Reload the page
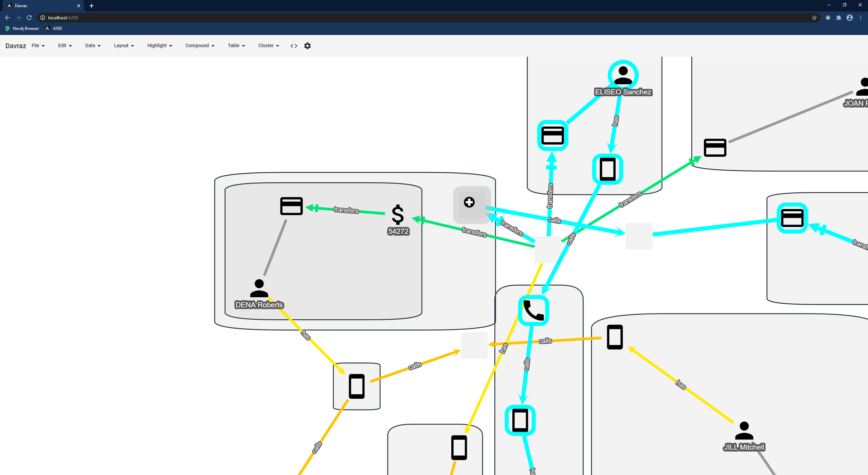This screenshot has width=868, height=475. tap(29, 18)
